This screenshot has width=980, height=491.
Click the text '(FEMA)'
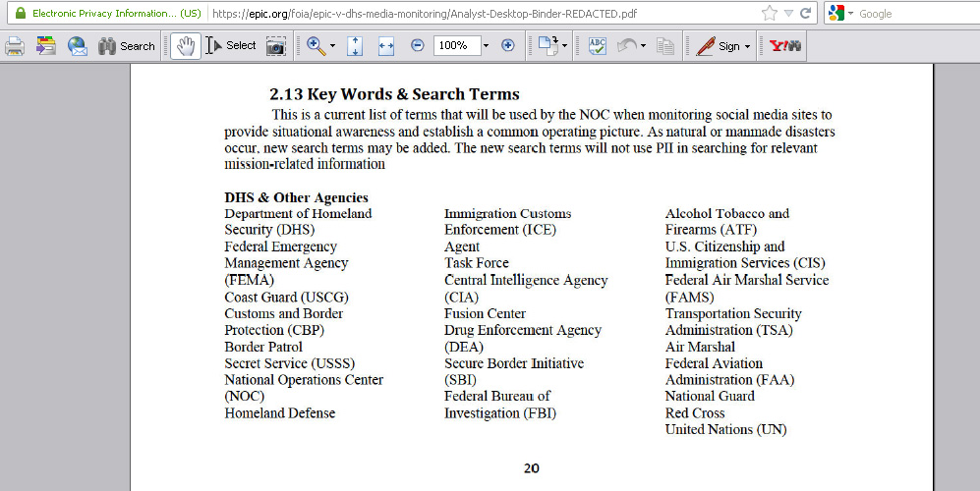coord(249,281)
